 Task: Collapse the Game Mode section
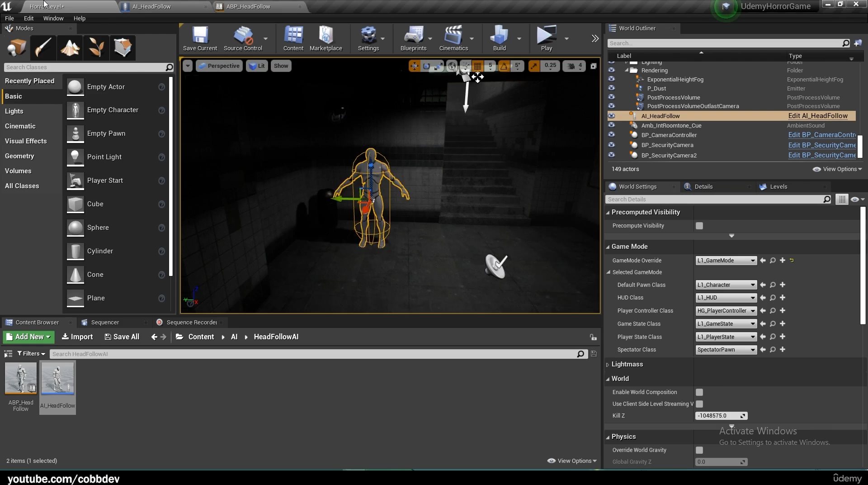pyautogui.click(x=608, y=247)
